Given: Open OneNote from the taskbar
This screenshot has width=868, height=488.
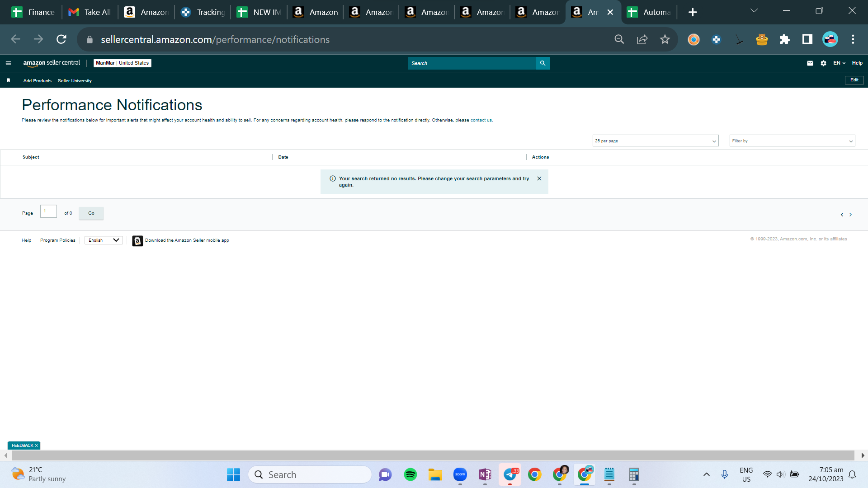Looking at the screenshot, I should [485, 474].
